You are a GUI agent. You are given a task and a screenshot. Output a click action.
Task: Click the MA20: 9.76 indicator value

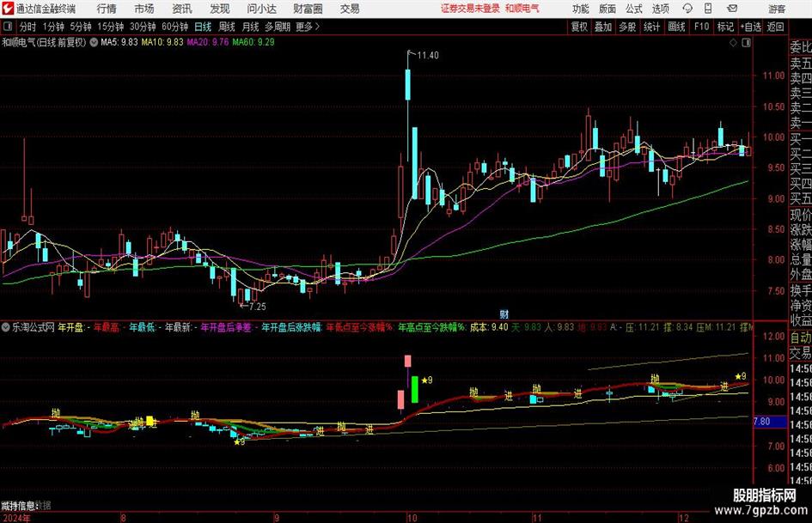tap(208, 42)
